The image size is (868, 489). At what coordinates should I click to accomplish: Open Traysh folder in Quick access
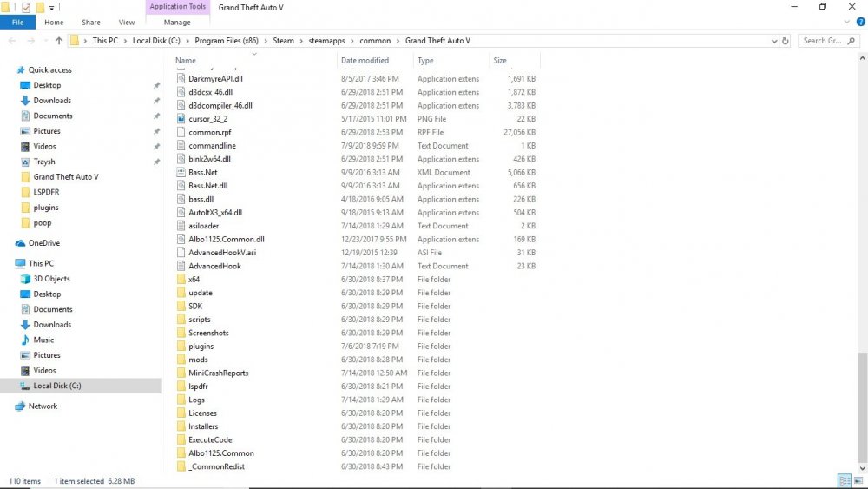44,162
